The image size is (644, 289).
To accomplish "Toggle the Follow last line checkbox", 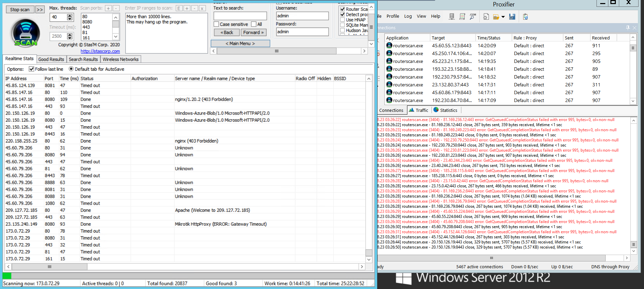I will [x=32, y=69].
